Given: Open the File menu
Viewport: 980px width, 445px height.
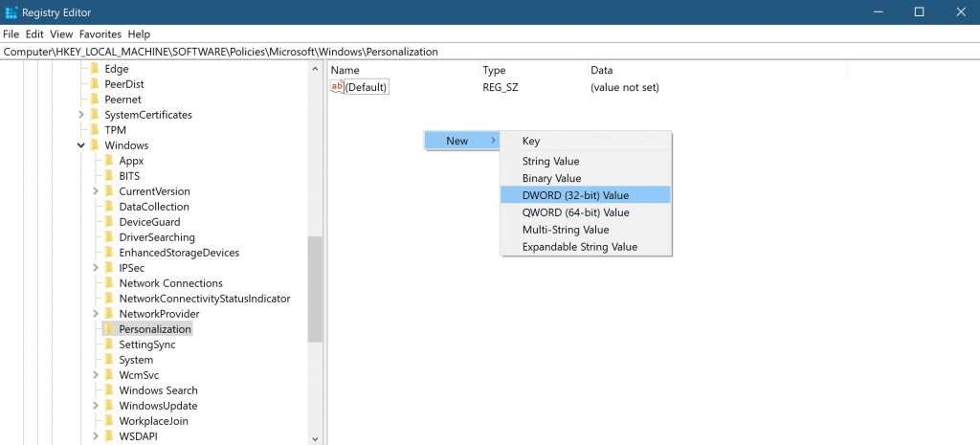Looking at the screenshot, I should [x=11, y=33].
